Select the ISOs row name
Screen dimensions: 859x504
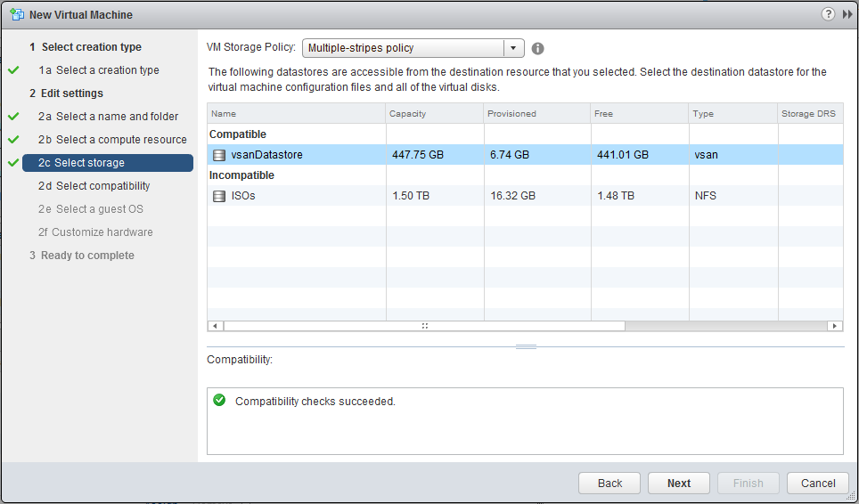pyautogui.click(x=243, y=196)
